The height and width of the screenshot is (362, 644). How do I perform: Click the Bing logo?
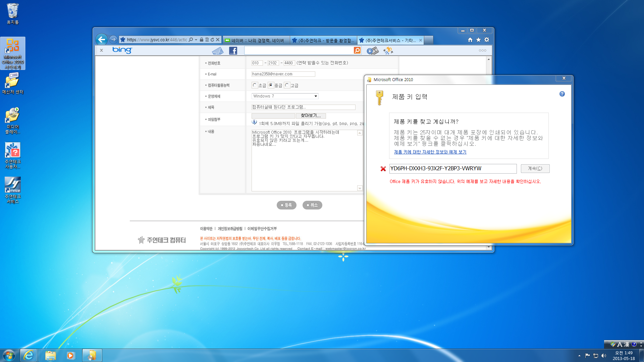122,50
